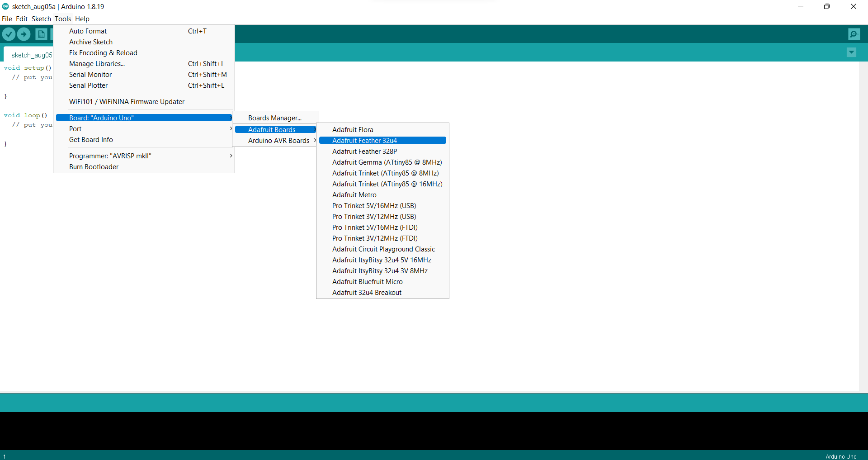Image resolution: width=868 pixels, height=460 pixels.
Task: Select the Adafruit Flora board
Action: (353, 129)
